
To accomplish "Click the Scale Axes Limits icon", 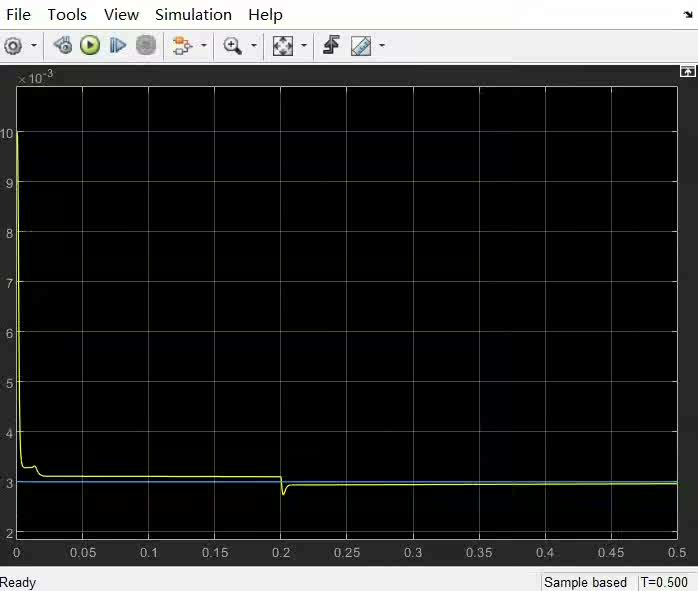I will [x=283, y=45].
